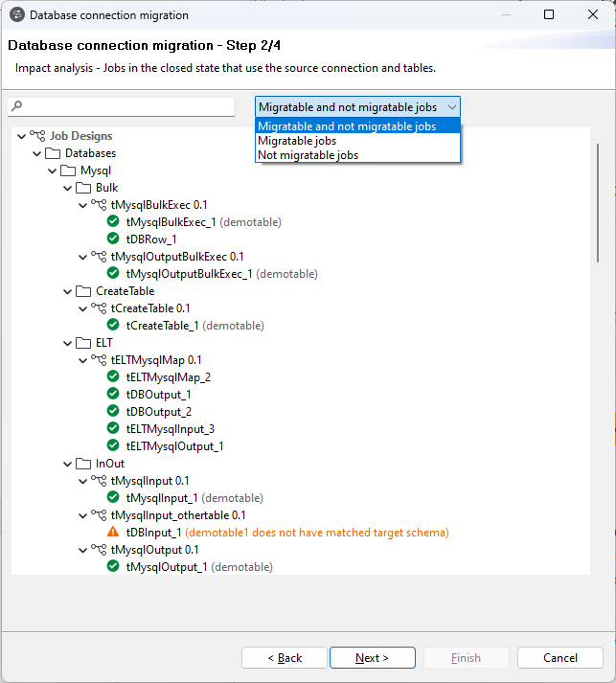Collapse the InOut folder
This screenshot has height=683, width=616.
click(67, 465)
